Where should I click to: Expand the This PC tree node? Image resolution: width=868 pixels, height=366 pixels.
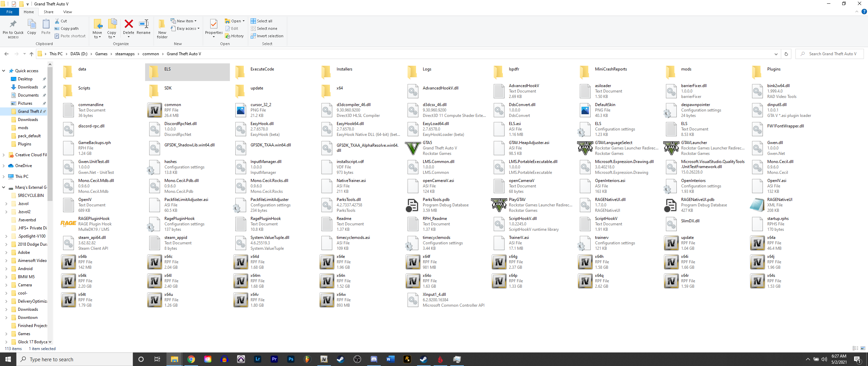(x=4, y=177)
